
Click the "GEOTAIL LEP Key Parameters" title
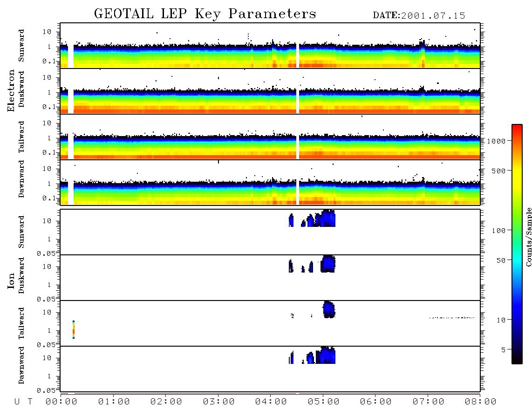[x=205, y=14]
